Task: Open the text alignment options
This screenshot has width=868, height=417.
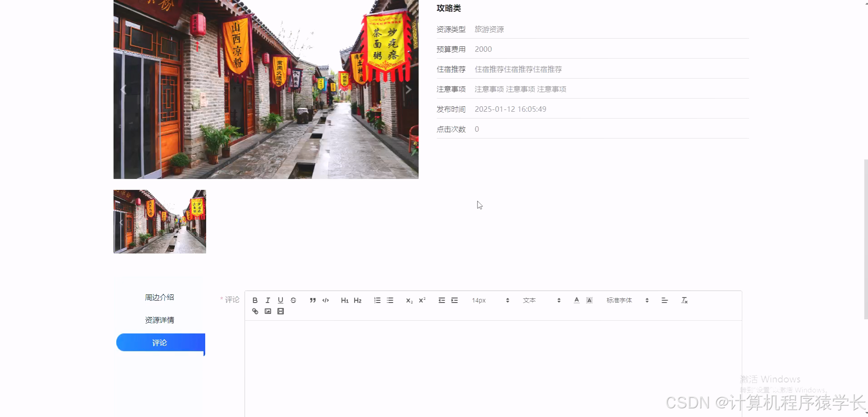Action: 665,300
